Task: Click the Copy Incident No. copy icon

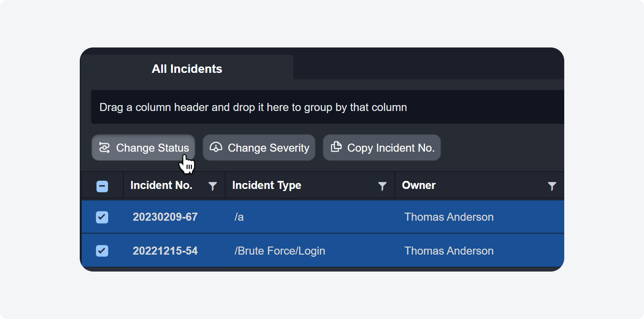Action: point(336,147)
